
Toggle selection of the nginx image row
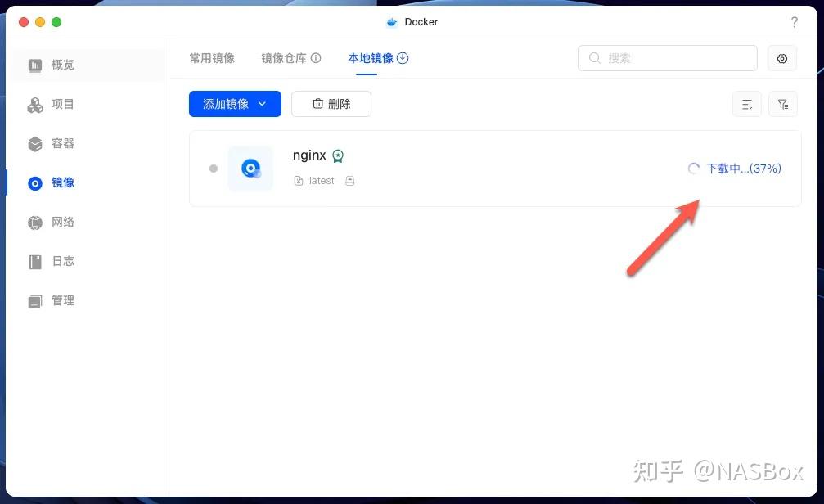pos(214,169)
